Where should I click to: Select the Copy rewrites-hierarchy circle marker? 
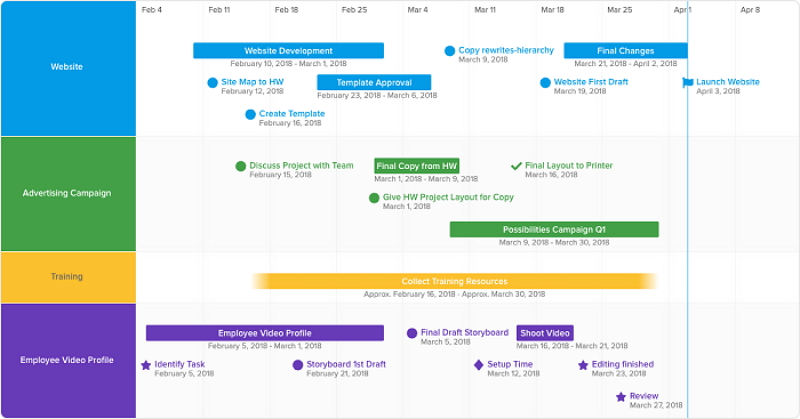450,51
